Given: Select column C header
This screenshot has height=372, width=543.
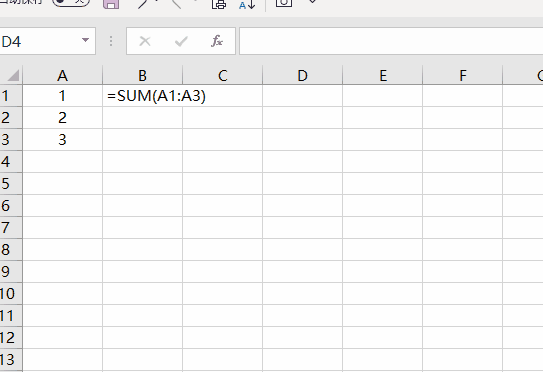Looking at the screenshot, I should pos(222,75).
